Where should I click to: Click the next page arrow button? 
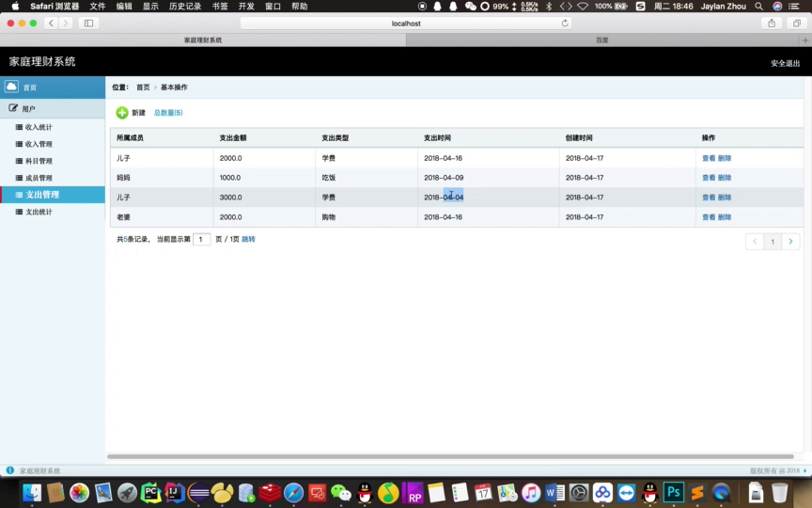coord(790,242)
